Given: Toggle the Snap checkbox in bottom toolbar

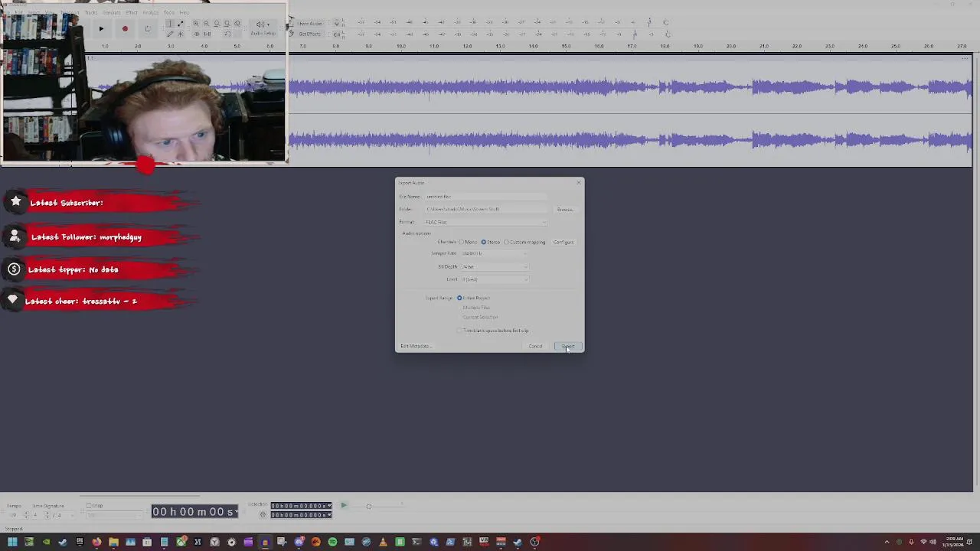Looking at the screenshot, I should (x=89, y=505).
